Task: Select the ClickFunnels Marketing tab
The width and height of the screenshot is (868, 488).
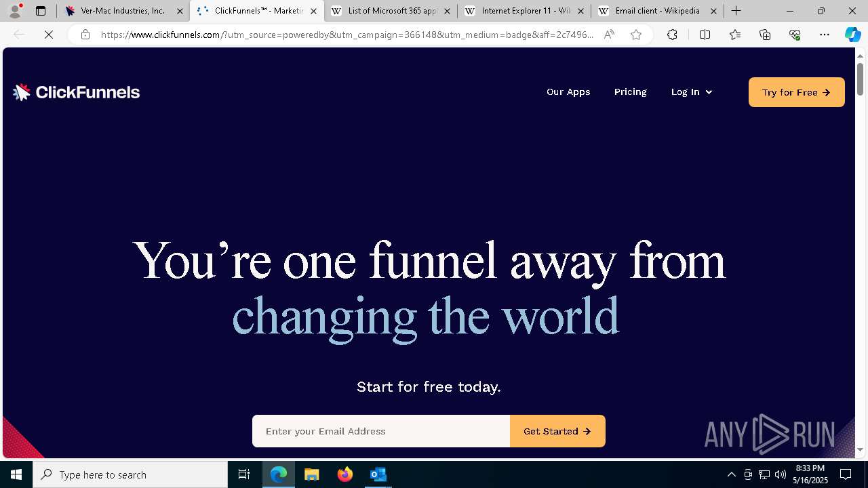Action: coord(256,11)
